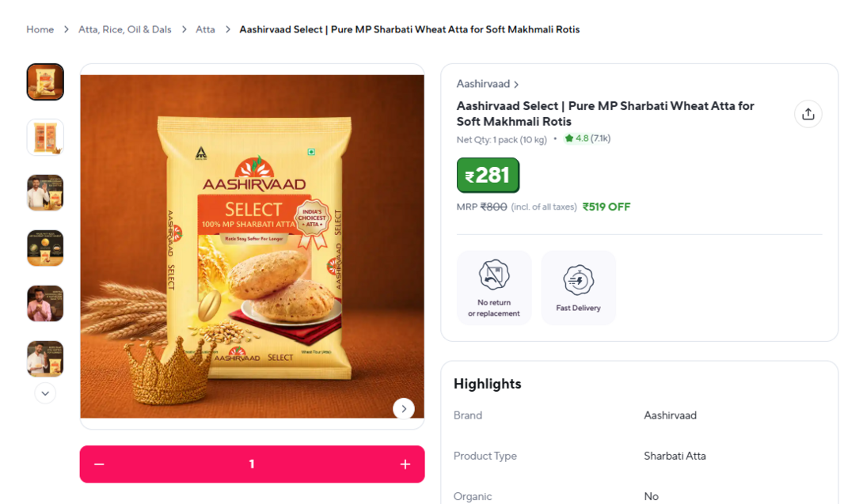The width and height of the screenshot is (863, 504).
Task: Select fifth thumbnail with man in pink
Action: pyautogui.click(x=45, y=304)
